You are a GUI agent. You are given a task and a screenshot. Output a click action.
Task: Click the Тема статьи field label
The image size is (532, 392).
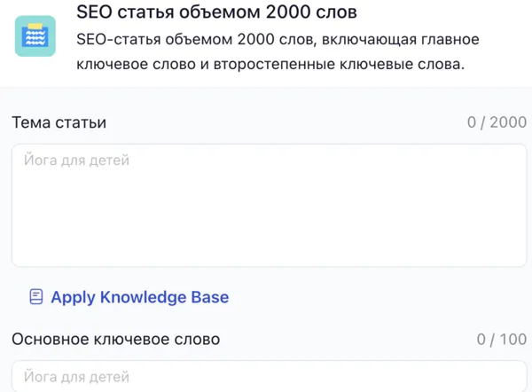click(59, 122)
